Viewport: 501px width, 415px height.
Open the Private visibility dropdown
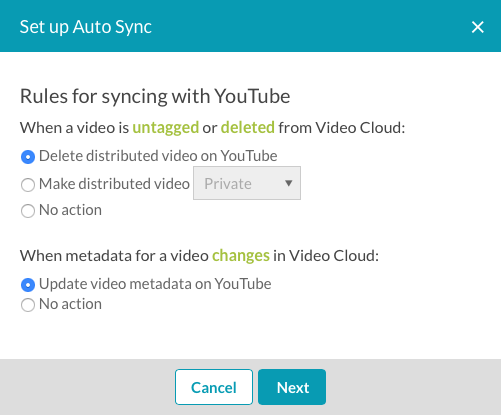[247, 183]
